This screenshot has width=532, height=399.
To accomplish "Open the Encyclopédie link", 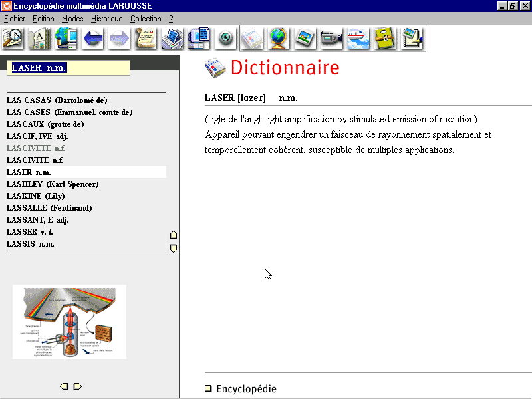I will point(246,389).
